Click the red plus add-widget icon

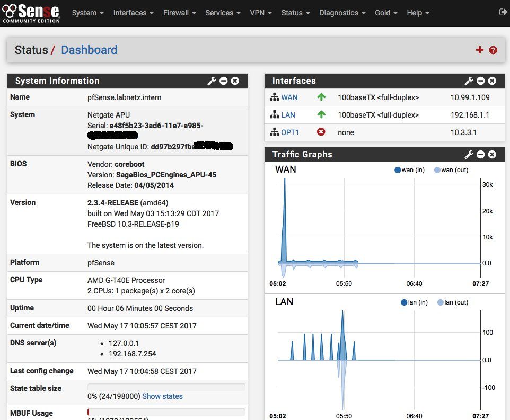(x=479, y=50)
